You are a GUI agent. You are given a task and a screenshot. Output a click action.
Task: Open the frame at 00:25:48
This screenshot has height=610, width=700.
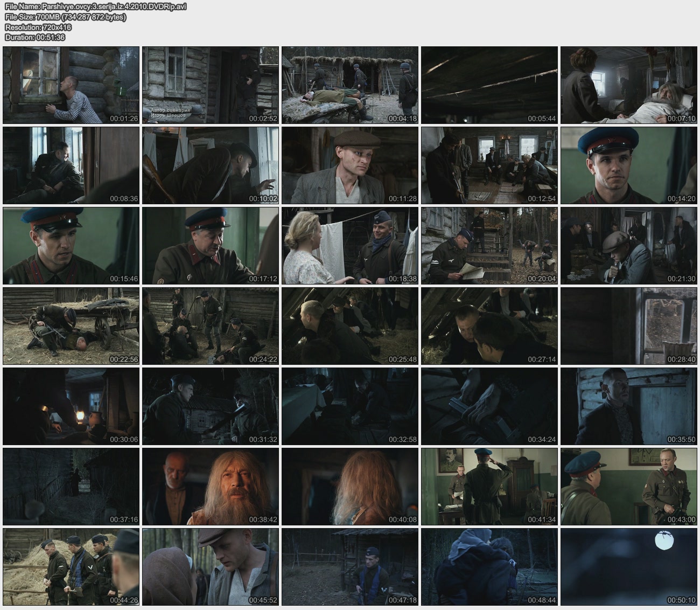(x=350, y=326)
